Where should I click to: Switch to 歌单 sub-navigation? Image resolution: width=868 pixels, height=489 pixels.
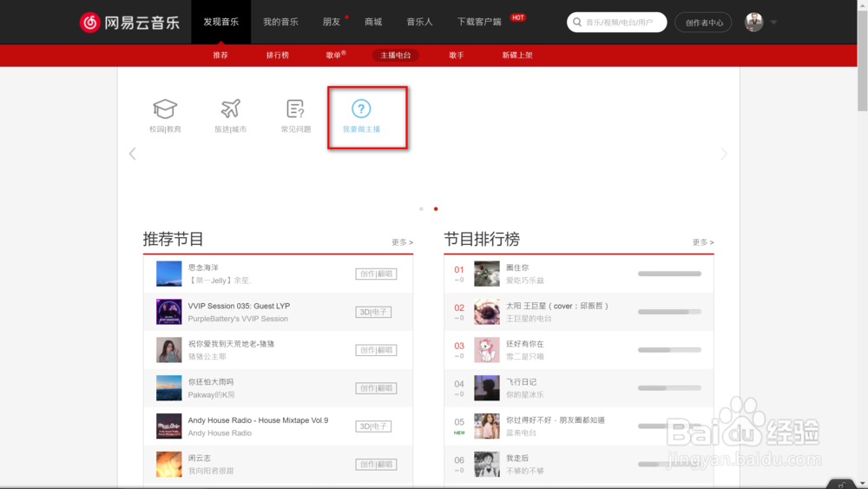pos(334,56)
